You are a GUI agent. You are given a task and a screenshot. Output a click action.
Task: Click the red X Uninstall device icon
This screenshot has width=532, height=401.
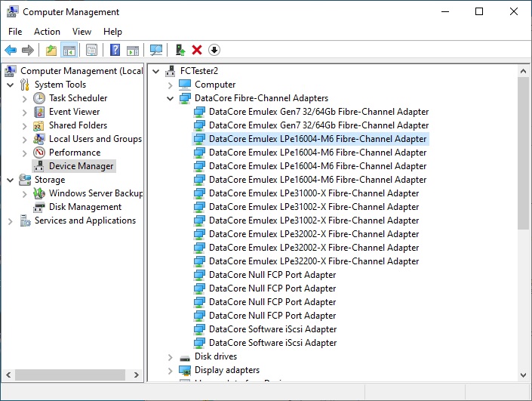[x=197, y=50]
